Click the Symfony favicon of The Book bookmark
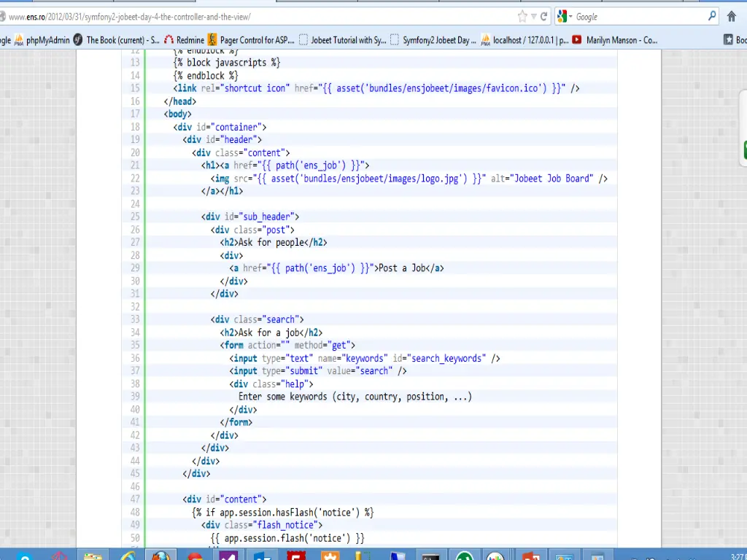Screen dimensions: 747x560 click(x=78, y=40)
